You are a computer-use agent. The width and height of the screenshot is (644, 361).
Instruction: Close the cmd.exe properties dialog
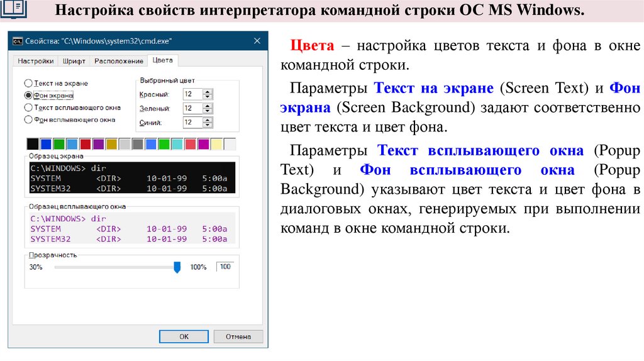coord(257,41)
